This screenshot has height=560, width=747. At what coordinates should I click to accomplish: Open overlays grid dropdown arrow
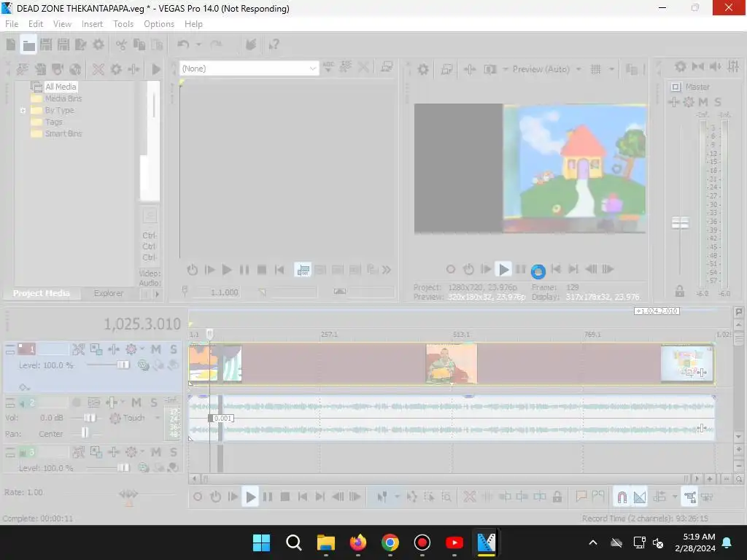(x=611, y=69)
